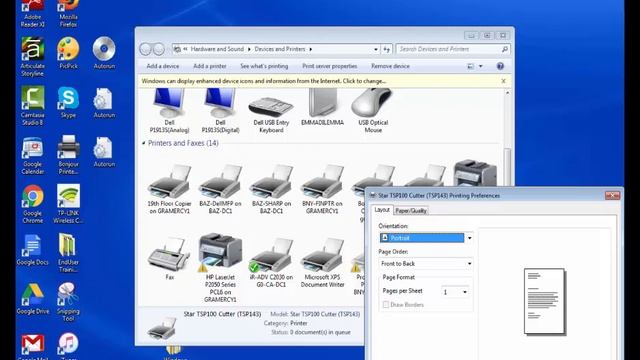
Task: Click the enhanced device icons info bar
Action: (264, 81)
